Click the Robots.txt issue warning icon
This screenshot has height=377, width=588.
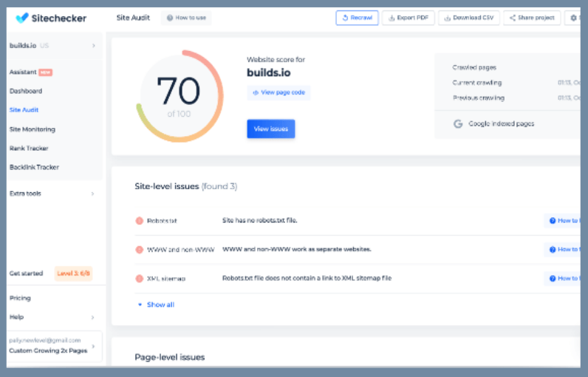click(139, 220)
